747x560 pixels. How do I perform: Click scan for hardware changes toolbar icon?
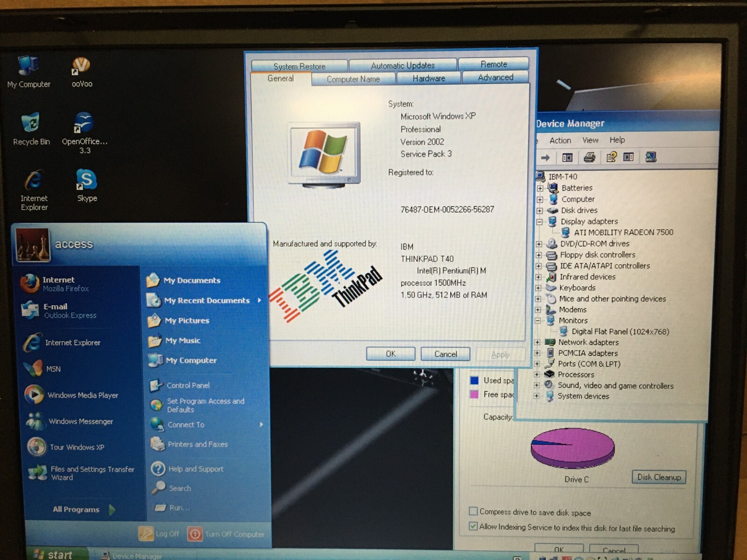[x=650, y=157]
